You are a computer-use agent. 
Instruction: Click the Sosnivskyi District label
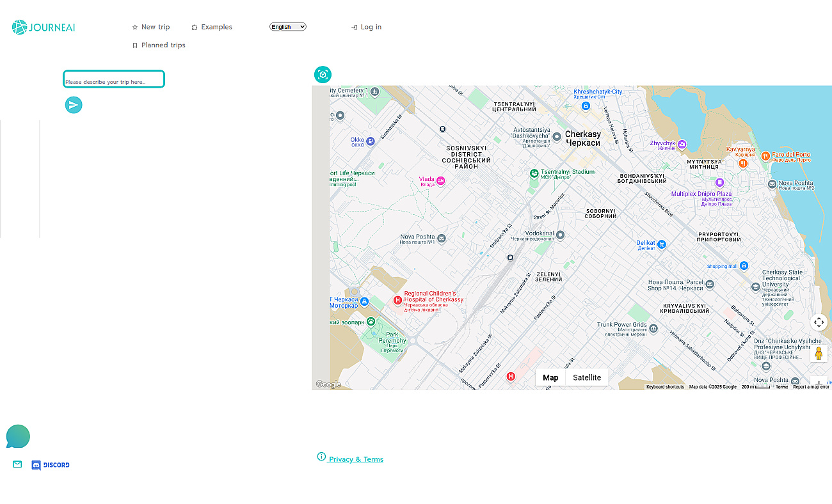pos(466,157)
